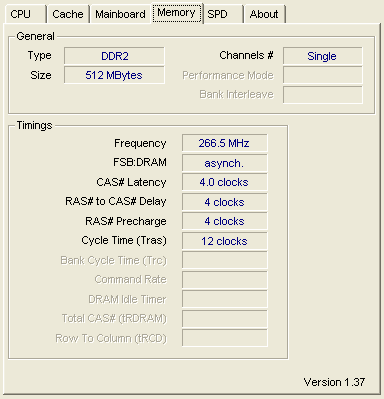This screenshot has width=384, height=399.
Task: Click the empty Bank Interleave field
Action: [x=323, y=95]
